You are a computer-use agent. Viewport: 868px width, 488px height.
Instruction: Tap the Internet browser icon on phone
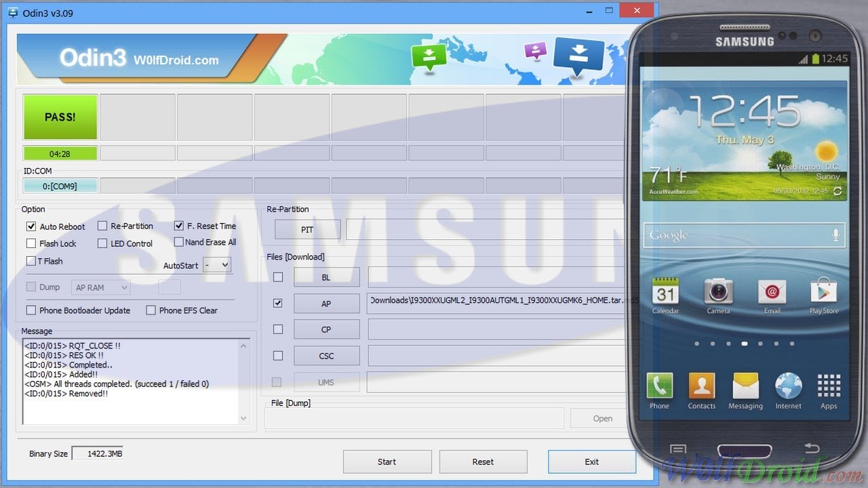(788, 386)
